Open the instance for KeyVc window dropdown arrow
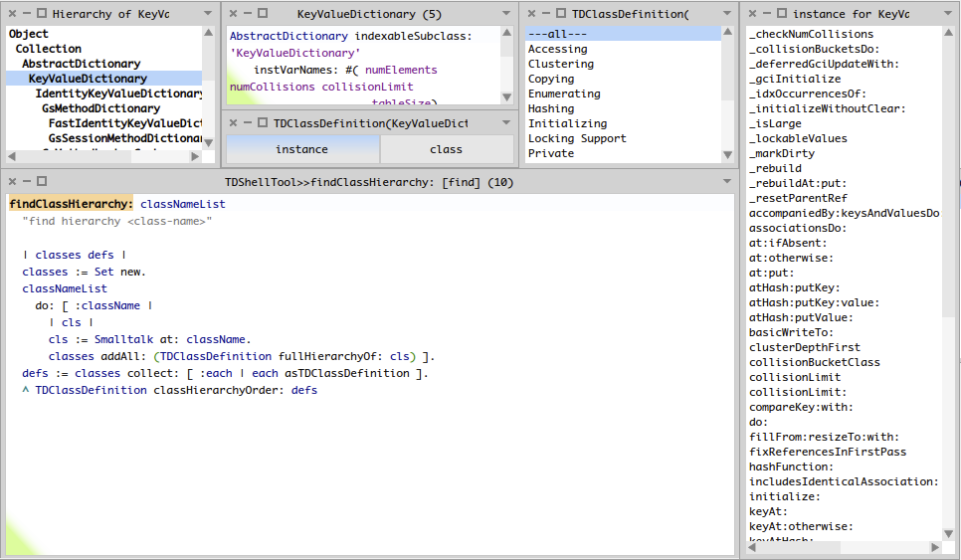This screenshot has height=560, width=961. [x=948, y=14]
